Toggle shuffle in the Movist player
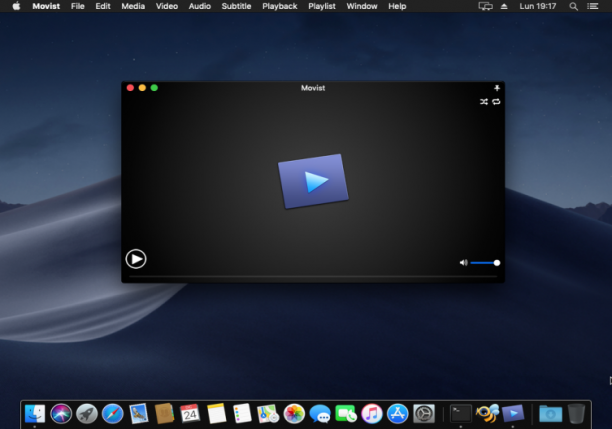This screenshot has width=612, height=429. [484, 102]
